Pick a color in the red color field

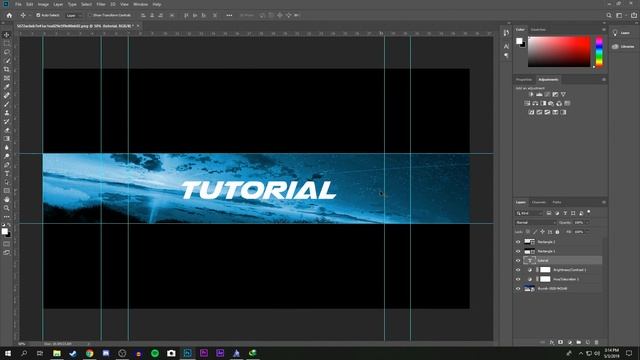pos(559,52)
